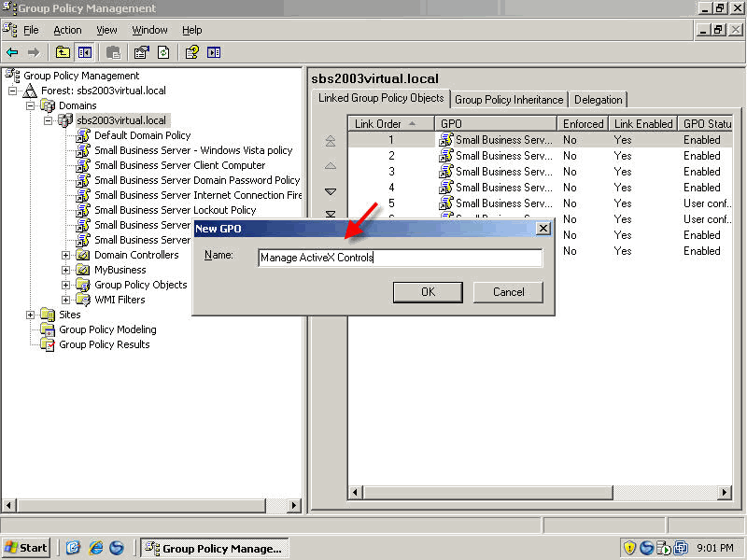Image resolution: width=747 pixels, height=560 pixels.
Task: Click the GPO list horizontal scrollbar right arrow
Action: (x=725, y=492)
